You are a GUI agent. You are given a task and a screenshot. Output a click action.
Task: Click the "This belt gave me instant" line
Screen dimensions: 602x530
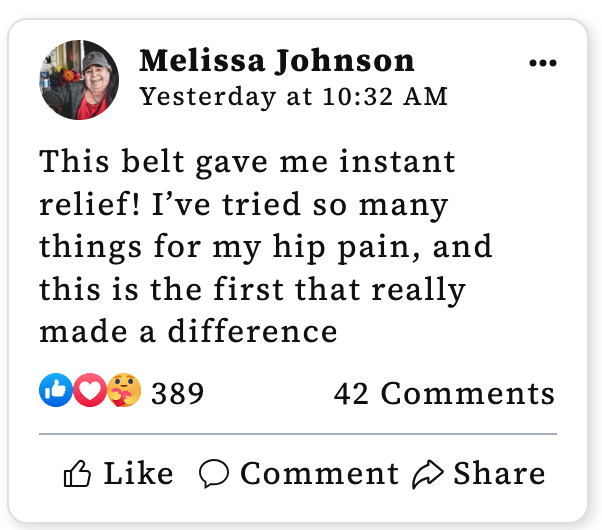(x=247, y=161)
